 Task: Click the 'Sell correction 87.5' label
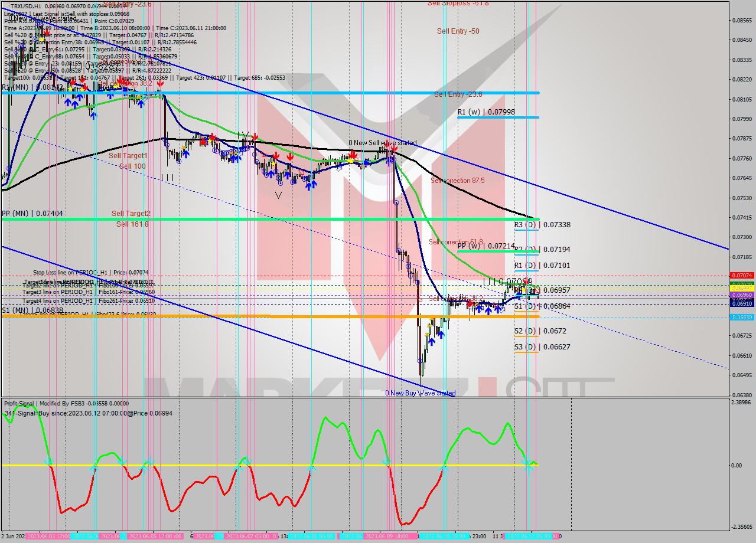(458, 181)
